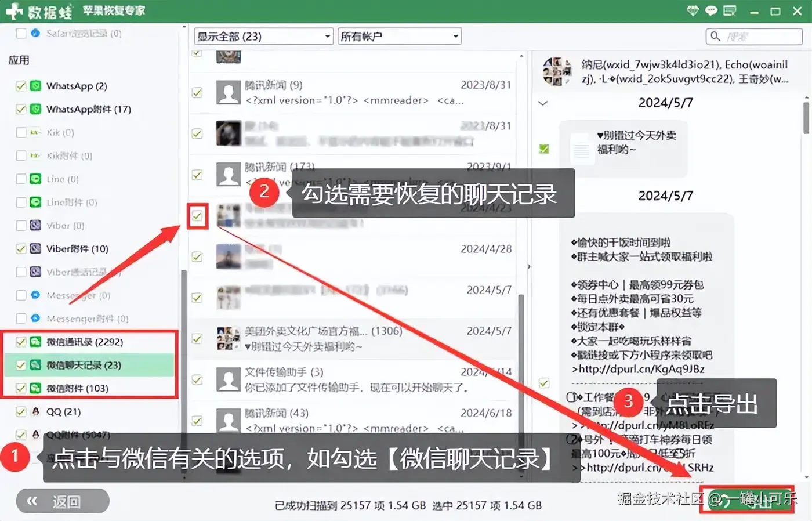This screenshot has width=812, height=521.
Task: Click splitter arrow between list and preview
Action: tap(528, 267)
